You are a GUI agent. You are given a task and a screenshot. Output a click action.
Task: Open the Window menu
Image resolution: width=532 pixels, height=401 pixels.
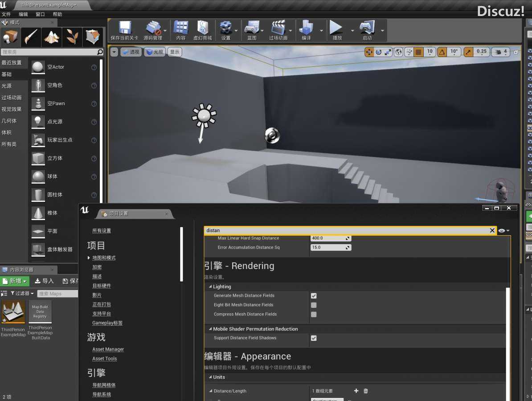click(40, 14)
